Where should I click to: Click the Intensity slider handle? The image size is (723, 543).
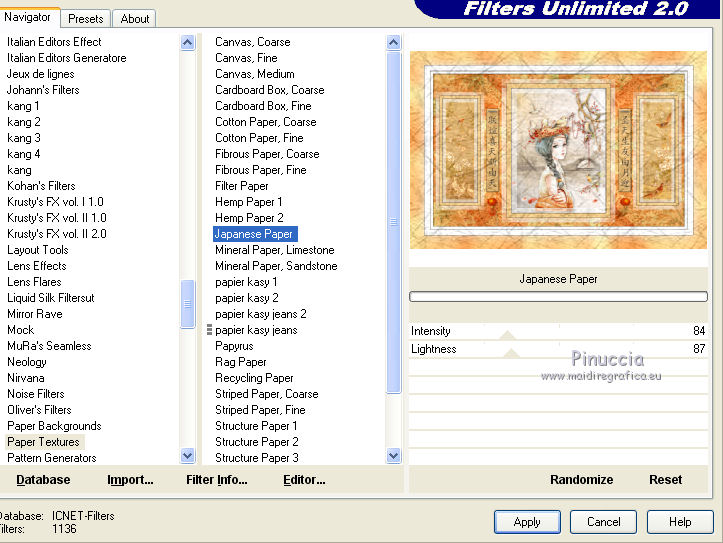point(508,335)
